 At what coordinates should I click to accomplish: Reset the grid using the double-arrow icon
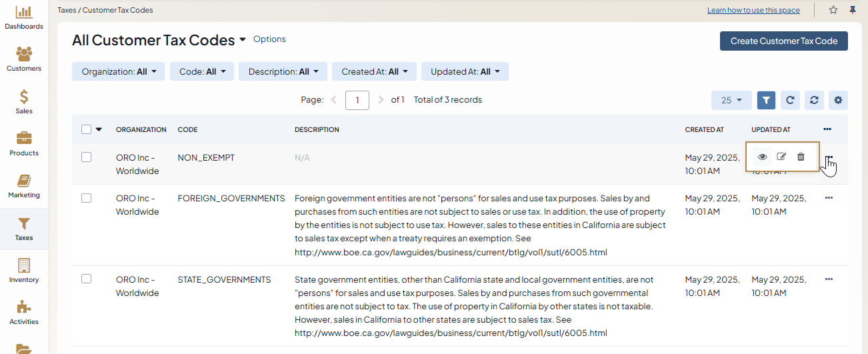point(814,100)
